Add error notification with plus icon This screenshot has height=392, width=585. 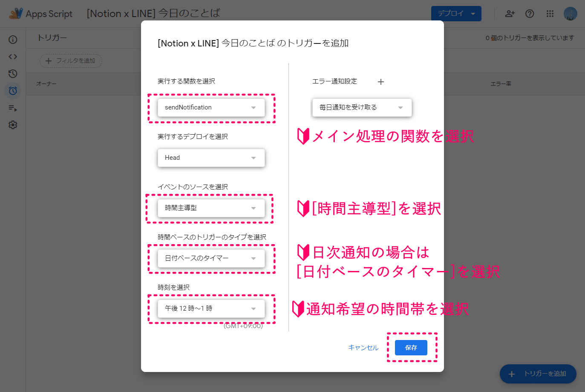pyautogui.click(x=381, y=81)
